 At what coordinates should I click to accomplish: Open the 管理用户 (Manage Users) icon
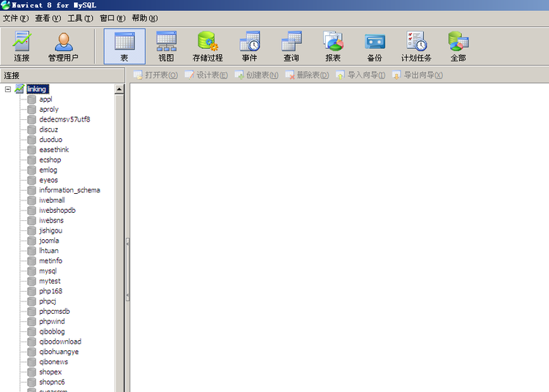[x=64, y=47]
